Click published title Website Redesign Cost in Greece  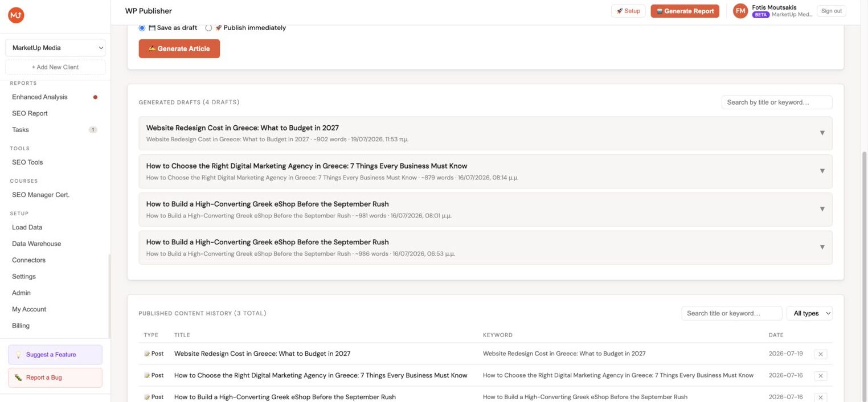point(263,354)
